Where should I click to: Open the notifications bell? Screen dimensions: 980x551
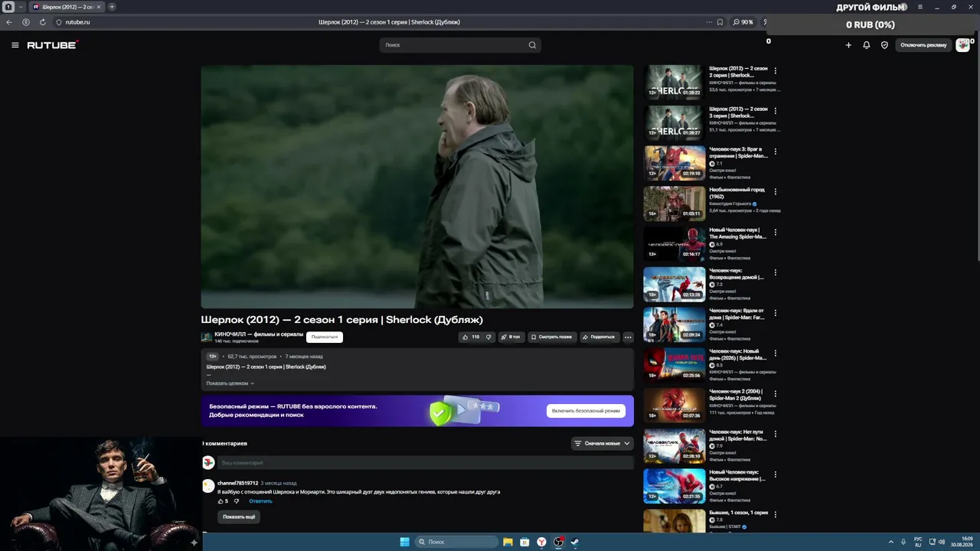click(867, 45)
